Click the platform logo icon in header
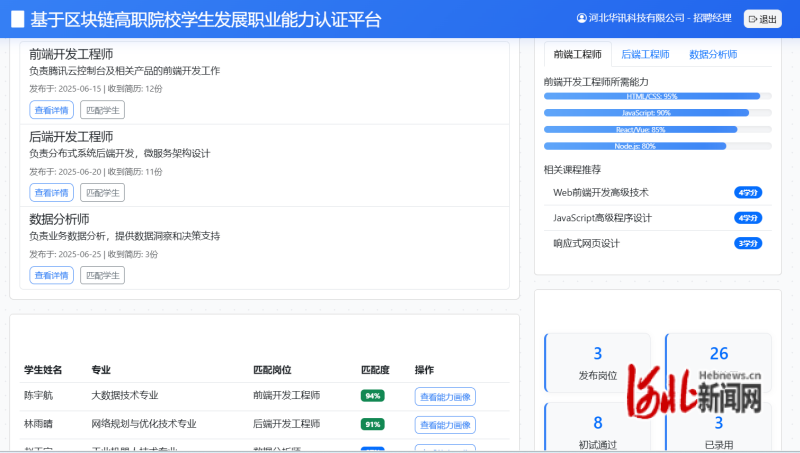Viewport: 800px width, 453px height. coord(17,19)
